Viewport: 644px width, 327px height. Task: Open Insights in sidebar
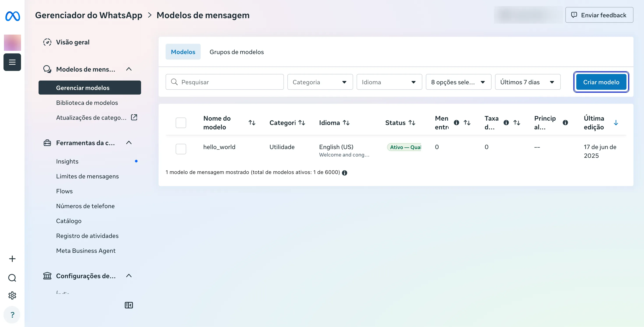67,161
